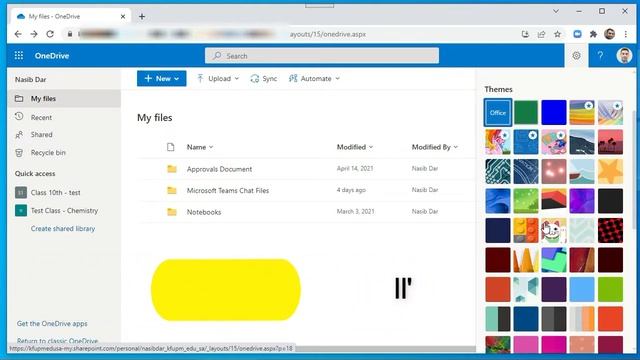Image resolution: width=640 pixels, height=360 pixels.
Task: Open Class 10th - test library
Action: click(x=56, y=193)
